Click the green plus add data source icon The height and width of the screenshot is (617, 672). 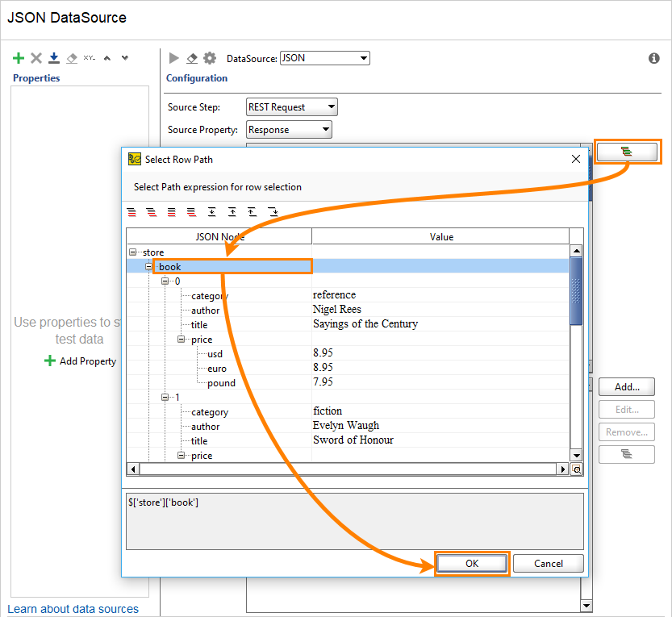(x=19, y=58)
